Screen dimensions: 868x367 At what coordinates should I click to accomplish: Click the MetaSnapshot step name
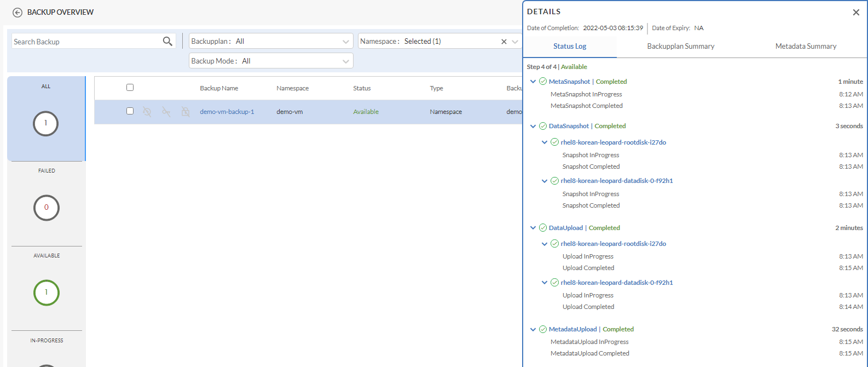[570, 82]
